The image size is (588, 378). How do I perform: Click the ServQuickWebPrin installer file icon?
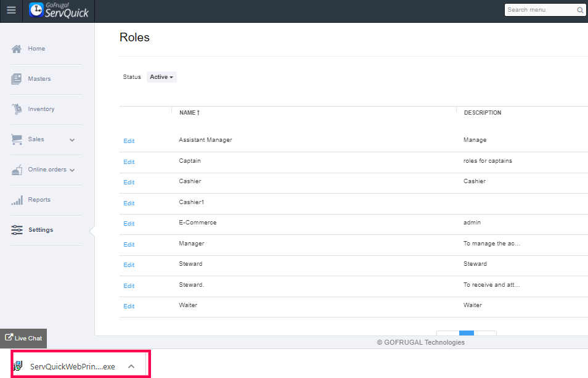tap(18, 366)
